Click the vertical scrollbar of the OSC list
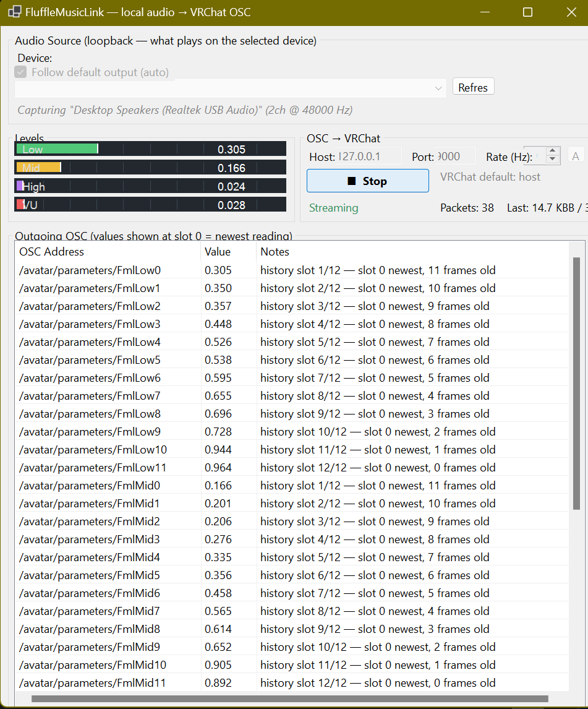Screen dimensions: 588x709 tap(576, 384)
